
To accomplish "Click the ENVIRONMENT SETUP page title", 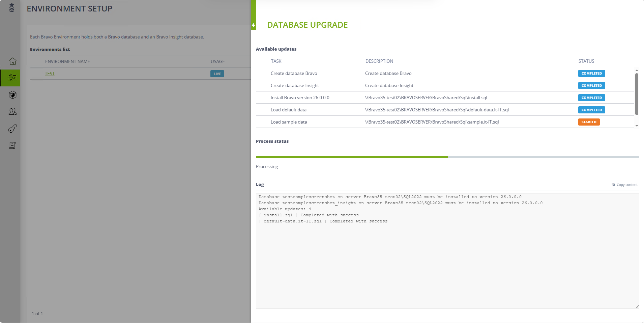I will coord(69,9).
